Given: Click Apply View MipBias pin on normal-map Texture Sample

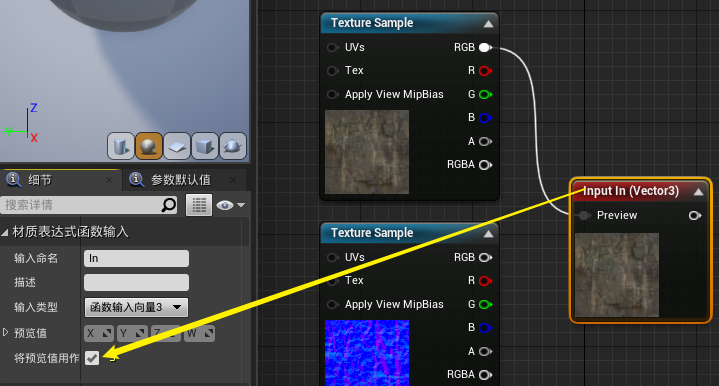Looking at the screenshot, I should pyautogui.click(x=333, y=304).
